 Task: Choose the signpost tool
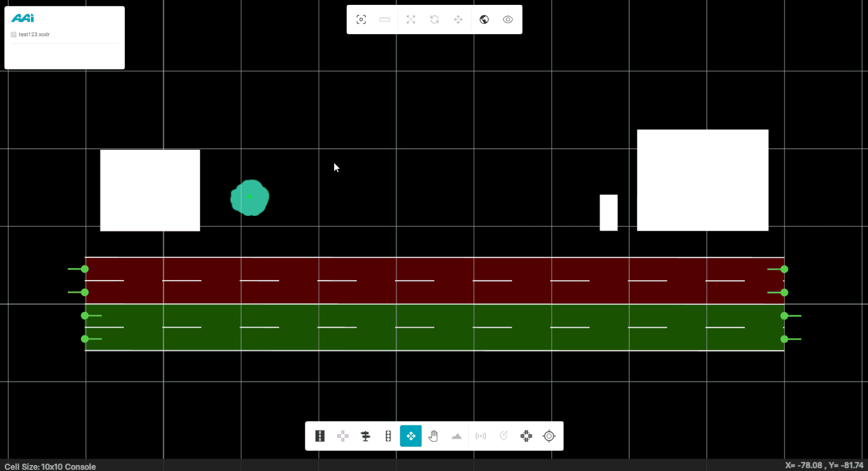click(366, 436)
